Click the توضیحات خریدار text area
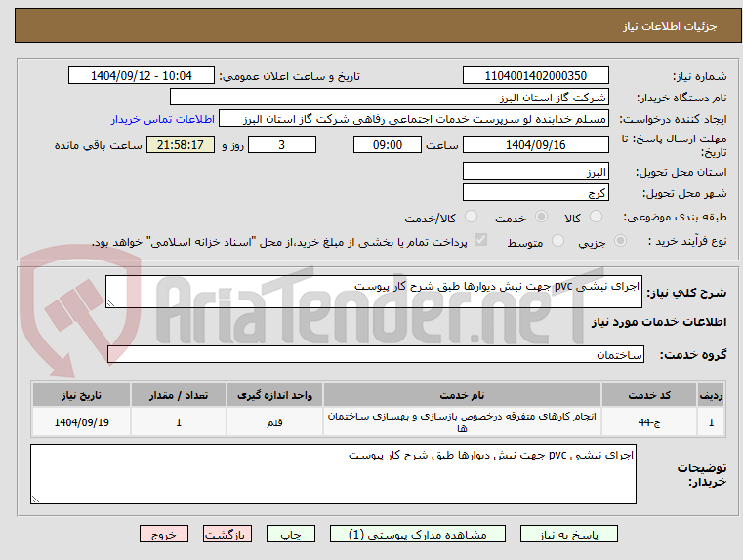Screen dimensions: 743x560 pos(333,474)
